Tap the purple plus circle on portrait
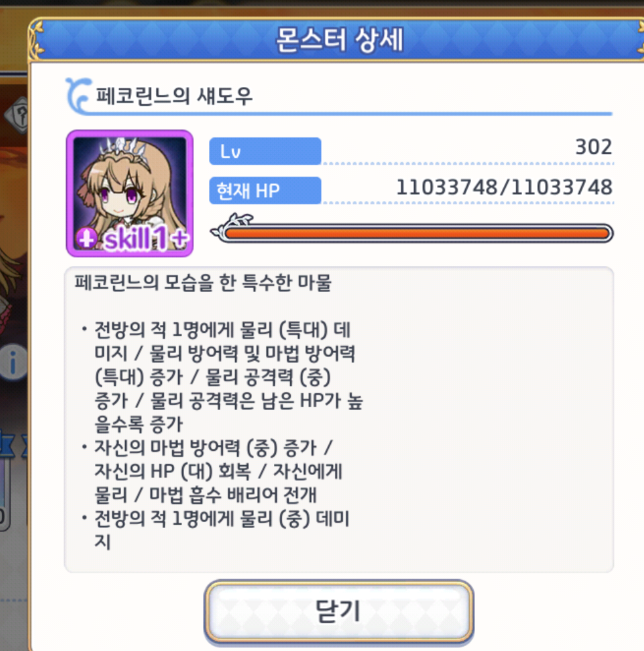This screenshot has height=651, width=644. tap(86, 239)
